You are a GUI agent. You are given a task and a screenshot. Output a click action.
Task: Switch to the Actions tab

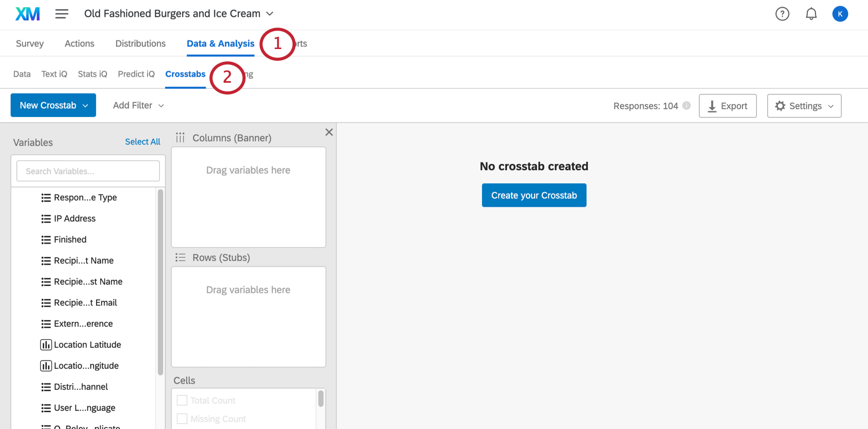(x=80, y=43)
